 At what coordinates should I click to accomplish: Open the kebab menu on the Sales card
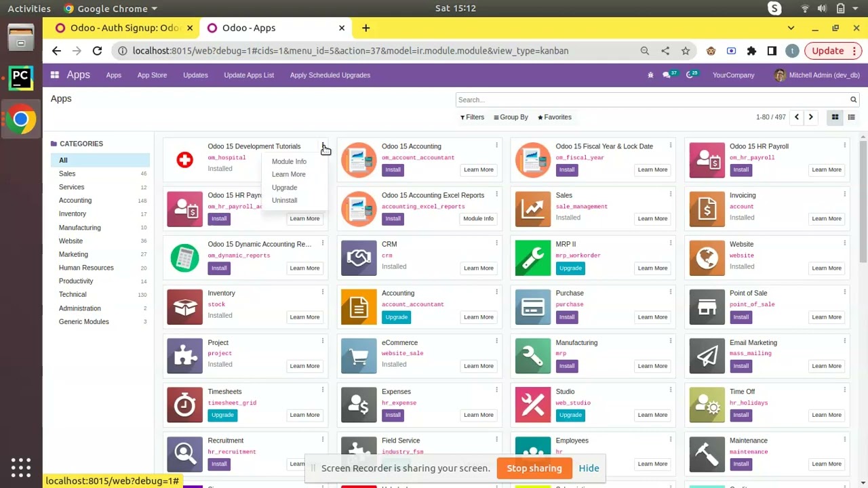pos(671,194)
